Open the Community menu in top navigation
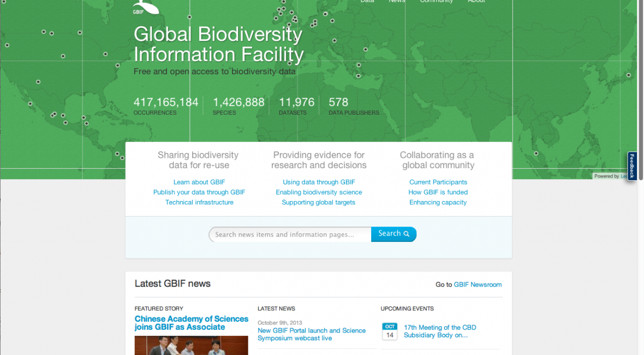644x355 pixels. [x=436, y=2]
